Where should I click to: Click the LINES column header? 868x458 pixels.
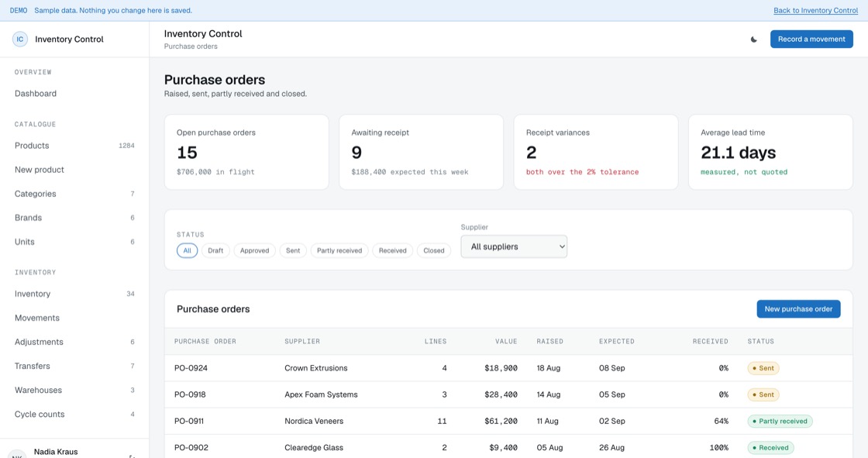435,341
